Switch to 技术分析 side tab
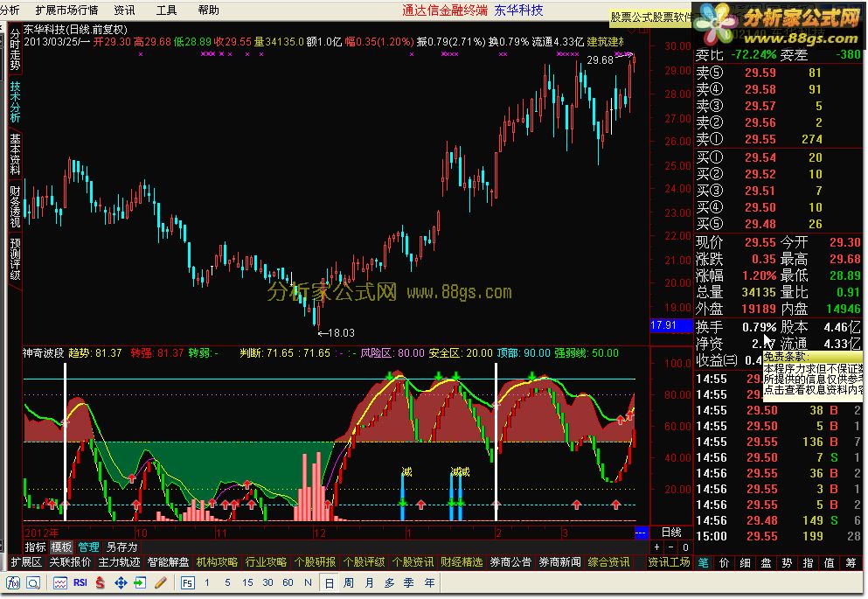The width and height of the screenshot is (868, 599). click(x=15, y=101)
